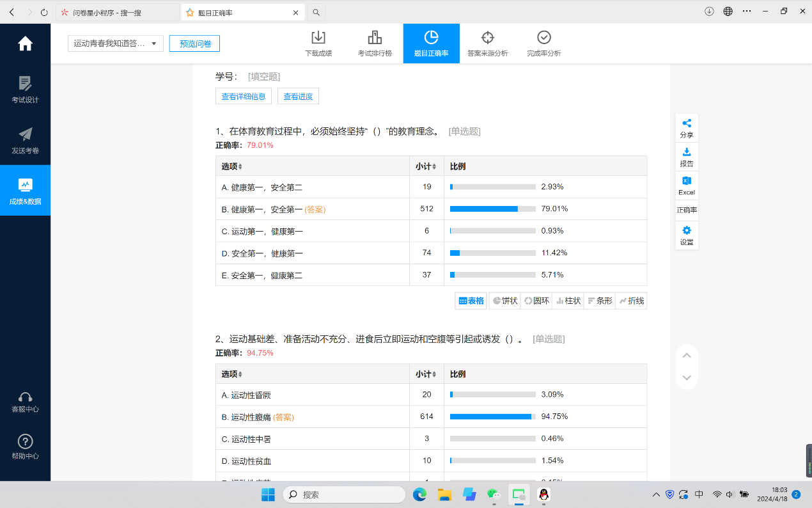Viewport: 812px width, 508px height.
Task: Click 查看详细信息 button
Action: point(244,97)
